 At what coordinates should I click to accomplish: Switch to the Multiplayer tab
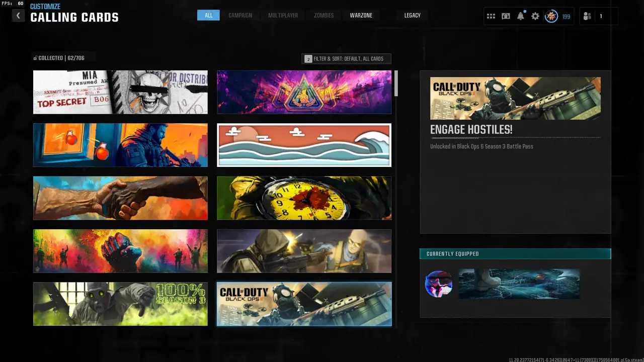click(x=283, y=16)
